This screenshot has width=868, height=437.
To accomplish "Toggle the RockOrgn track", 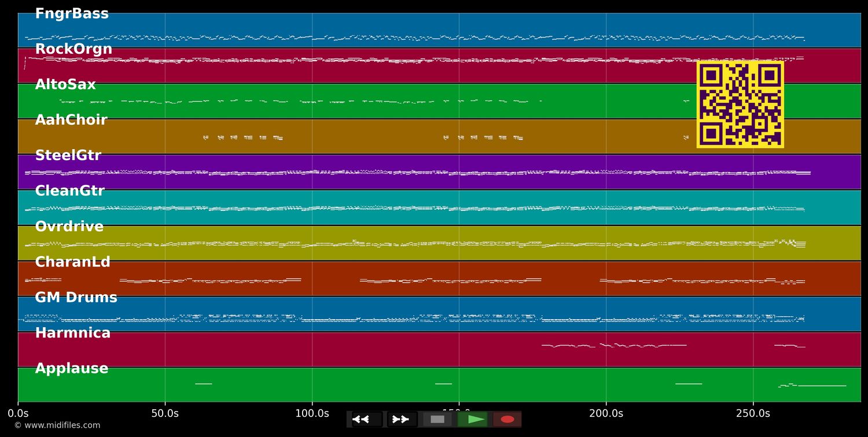I will [73, 49].
